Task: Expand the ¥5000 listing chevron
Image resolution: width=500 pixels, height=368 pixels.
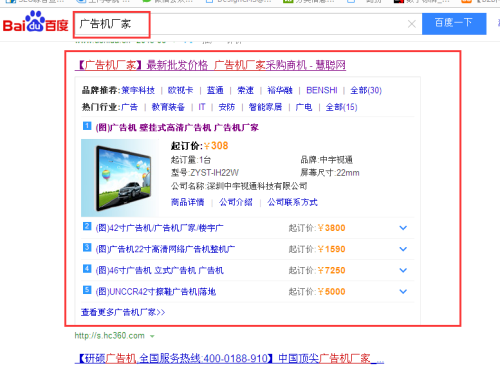Action: click(x=403, y=292)
